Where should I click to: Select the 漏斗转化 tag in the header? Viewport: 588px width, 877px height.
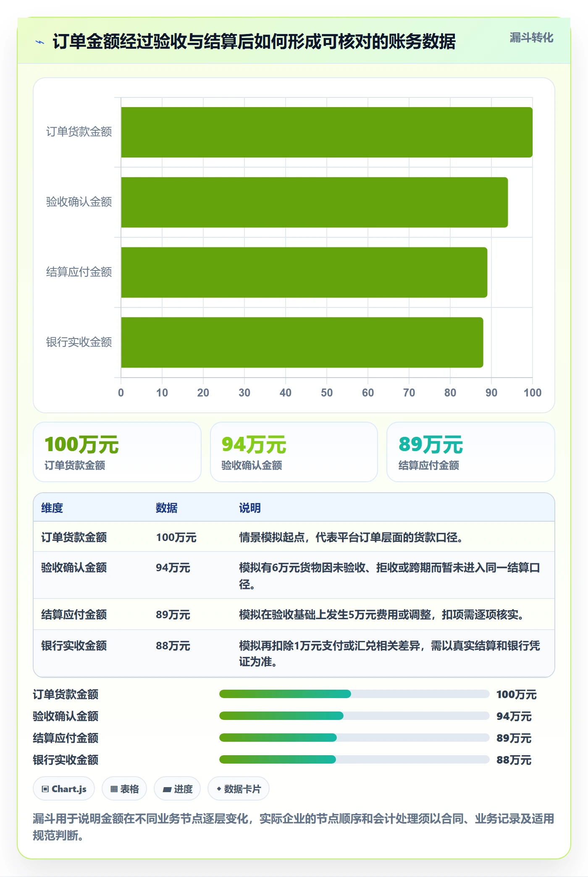click(x=531, y=38)
